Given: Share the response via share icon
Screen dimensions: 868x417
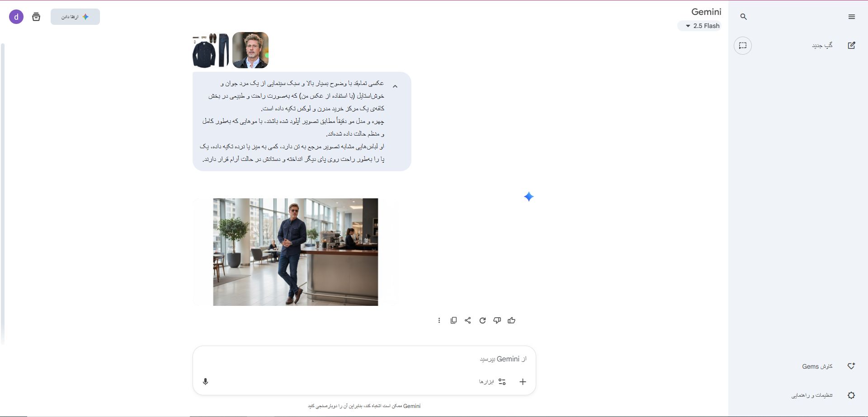Looking at the screenshot, I should 468,320.
